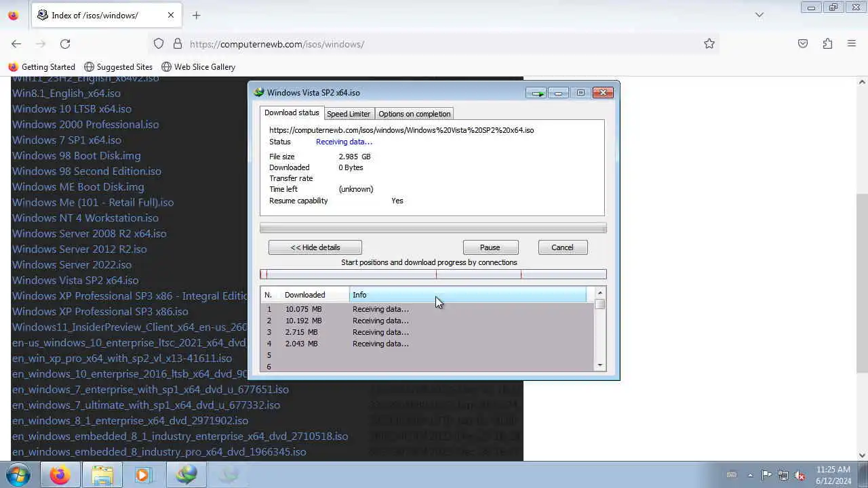Open Windows XP Professional SP3 x86.iso link

(x=100, y=312)
